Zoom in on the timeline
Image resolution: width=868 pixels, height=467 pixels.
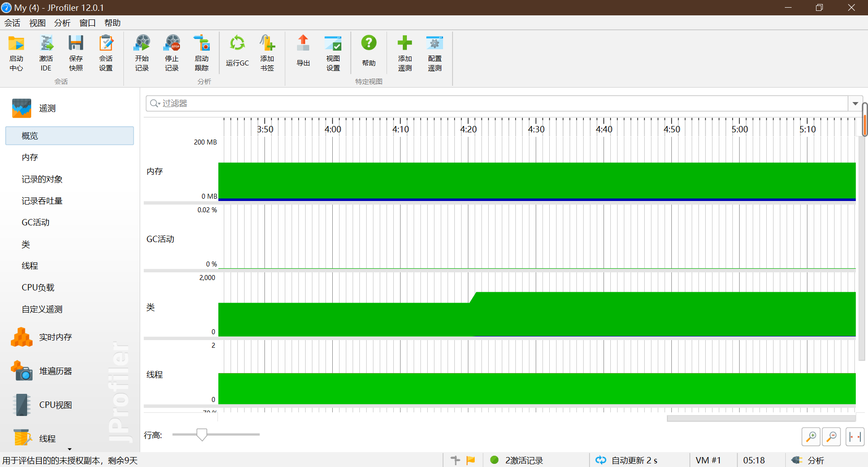[811, 437]
